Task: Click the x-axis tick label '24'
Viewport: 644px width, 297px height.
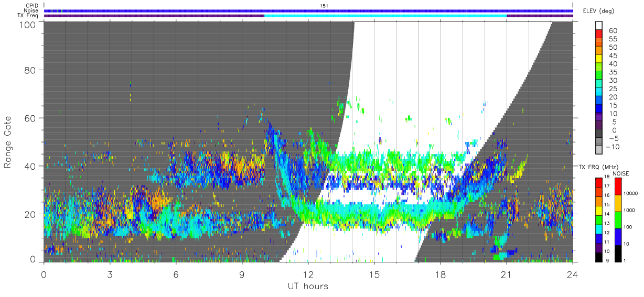Action: [x=573, y=274]
